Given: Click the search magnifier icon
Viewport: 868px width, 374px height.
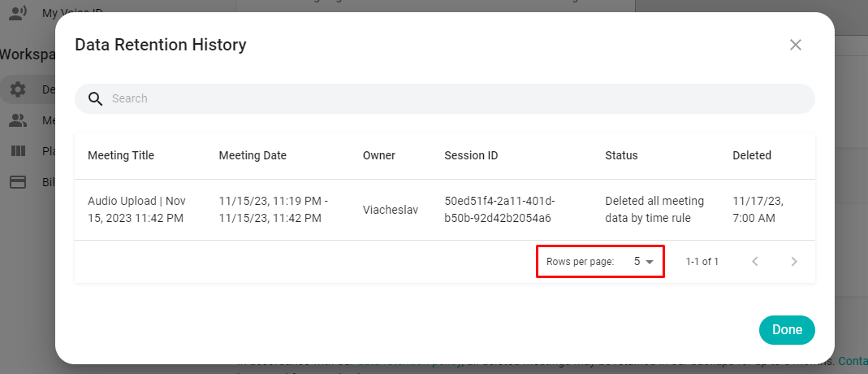Looking at the screenshot, I should 95,98.
